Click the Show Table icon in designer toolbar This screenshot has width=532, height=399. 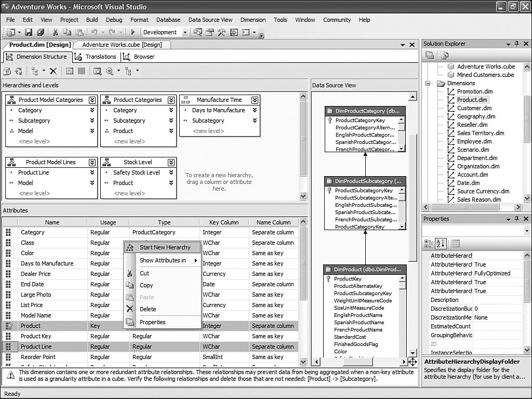tap(70, 71)
